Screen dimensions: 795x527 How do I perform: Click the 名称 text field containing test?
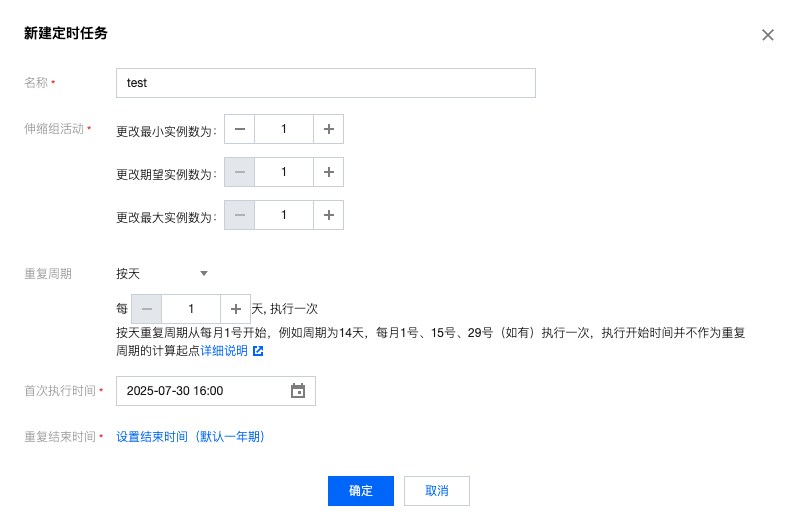[x=325, y=83]
